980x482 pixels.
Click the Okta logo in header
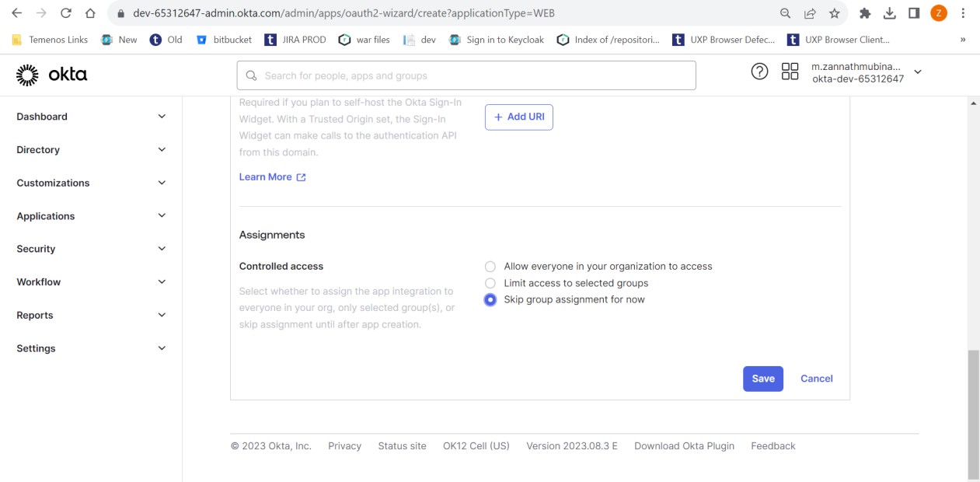pyautogui.click(x=51, y=75)
